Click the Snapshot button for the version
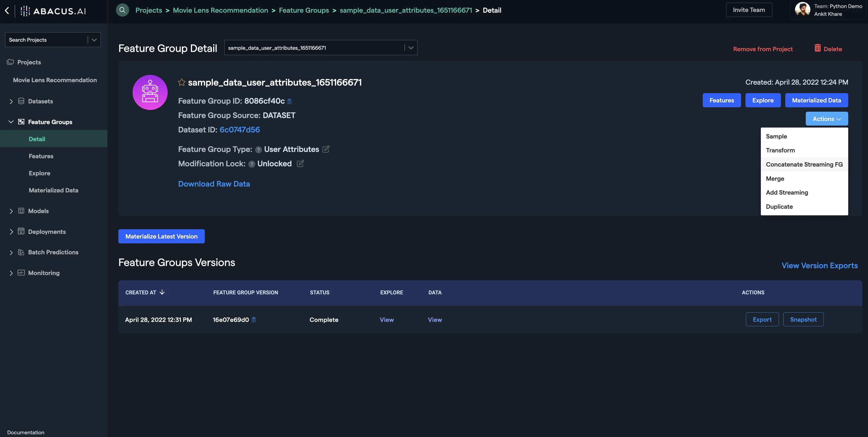 (803, 319)
